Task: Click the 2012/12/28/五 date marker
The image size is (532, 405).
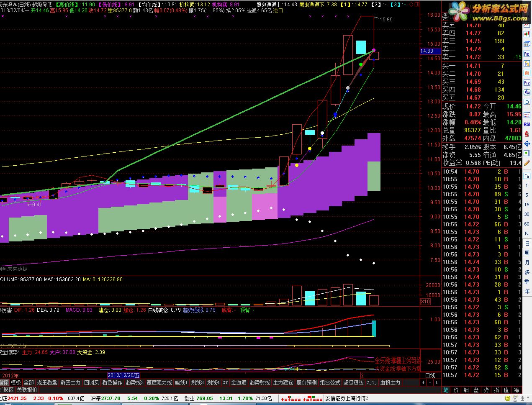Action: (124, 375)
